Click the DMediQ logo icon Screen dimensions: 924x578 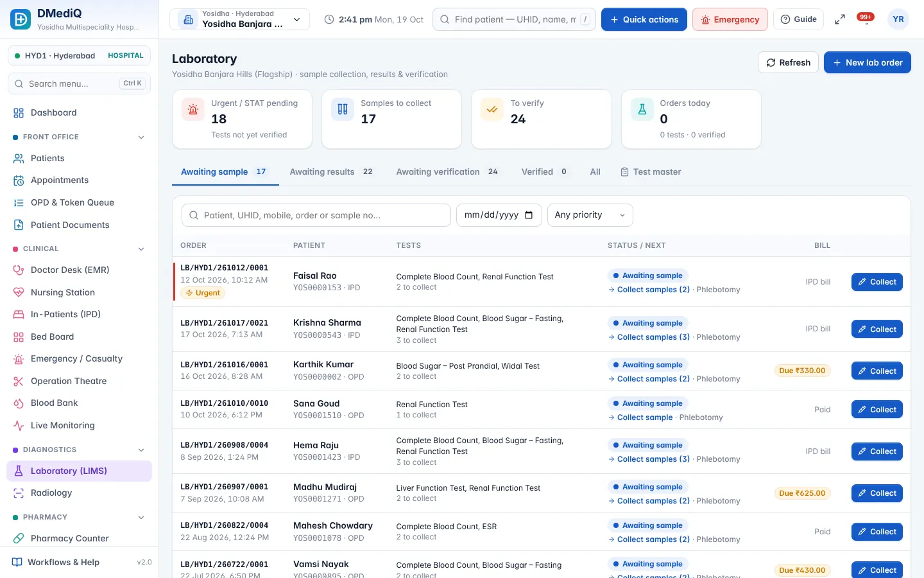click(21, 19)
